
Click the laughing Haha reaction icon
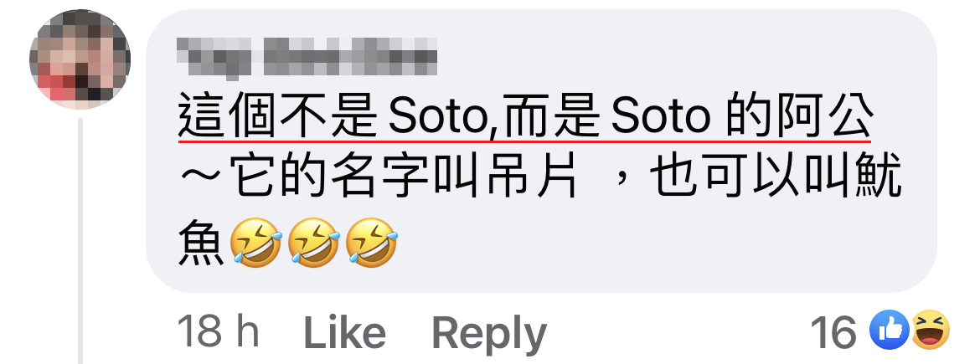pos(931,330)
